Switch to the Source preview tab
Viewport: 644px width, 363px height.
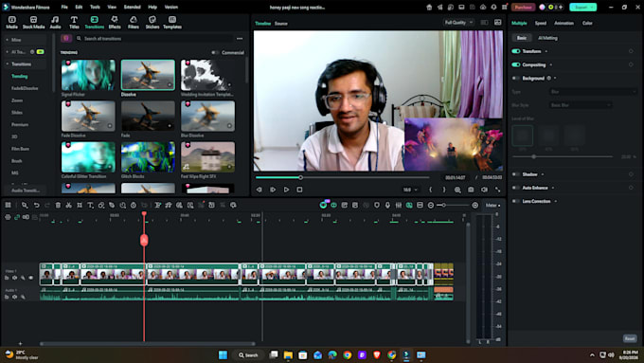(x=281, y=24)
